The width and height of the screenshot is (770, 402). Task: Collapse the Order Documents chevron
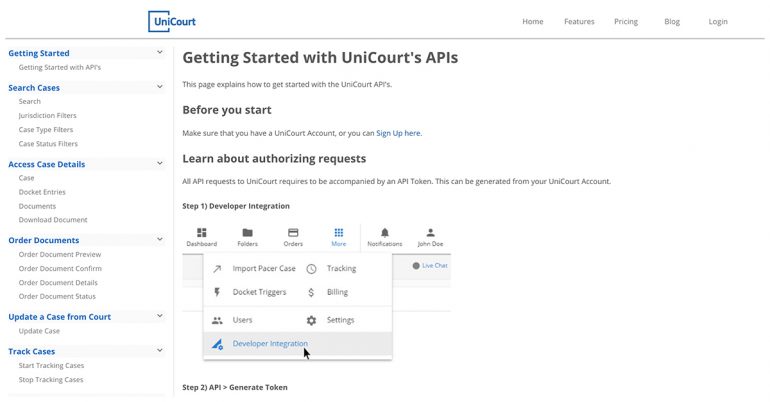point(160,239)
